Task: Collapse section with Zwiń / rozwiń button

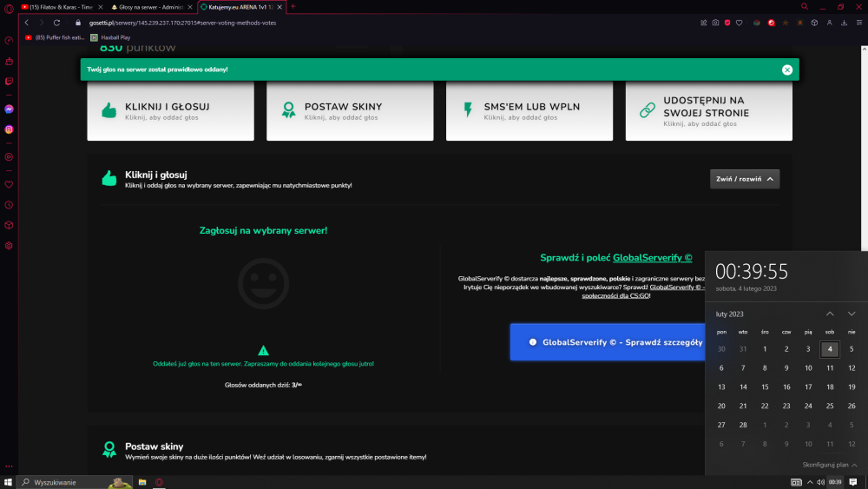Action: [745, 179]
